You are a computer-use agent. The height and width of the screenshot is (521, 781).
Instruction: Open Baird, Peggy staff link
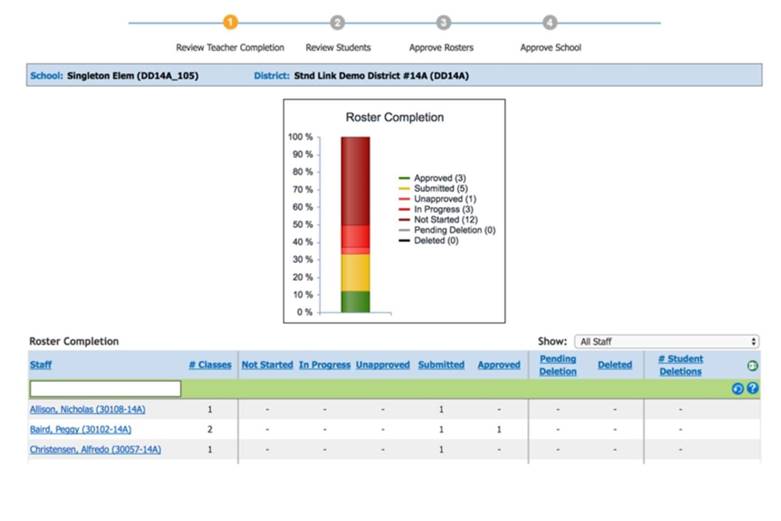tap(80, 429)
